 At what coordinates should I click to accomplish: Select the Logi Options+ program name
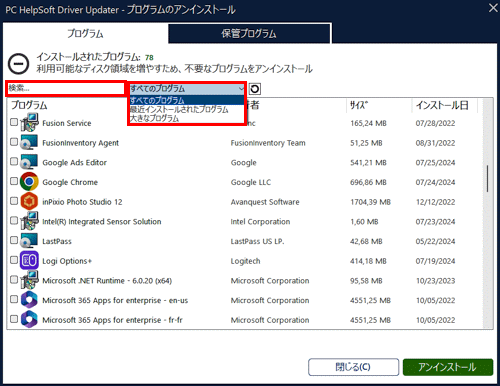click(67, 261)
